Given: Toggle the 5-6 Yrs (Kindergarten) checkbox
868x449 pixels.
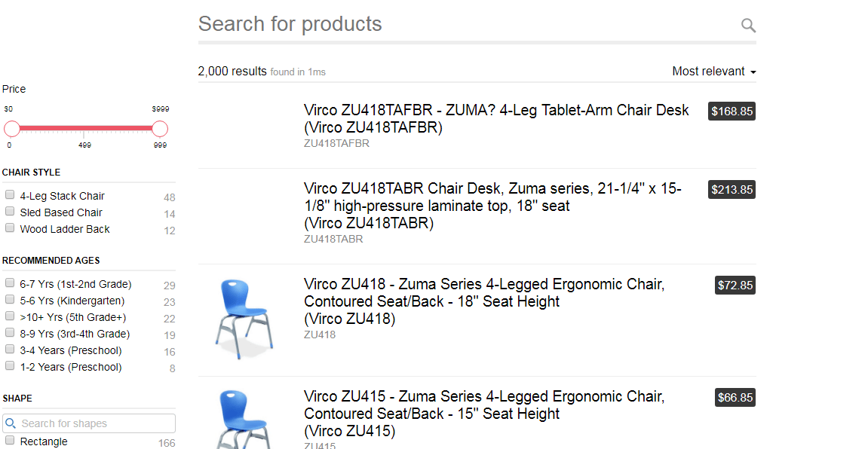Looking at the screenshot, I should tap(10, 300).
